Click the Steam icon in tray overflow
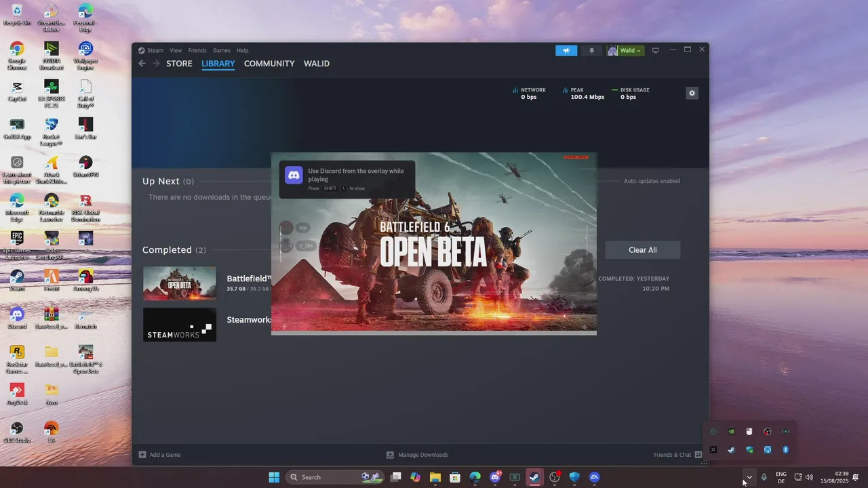The height and width of the screenshot is (488, 868). 731,449
